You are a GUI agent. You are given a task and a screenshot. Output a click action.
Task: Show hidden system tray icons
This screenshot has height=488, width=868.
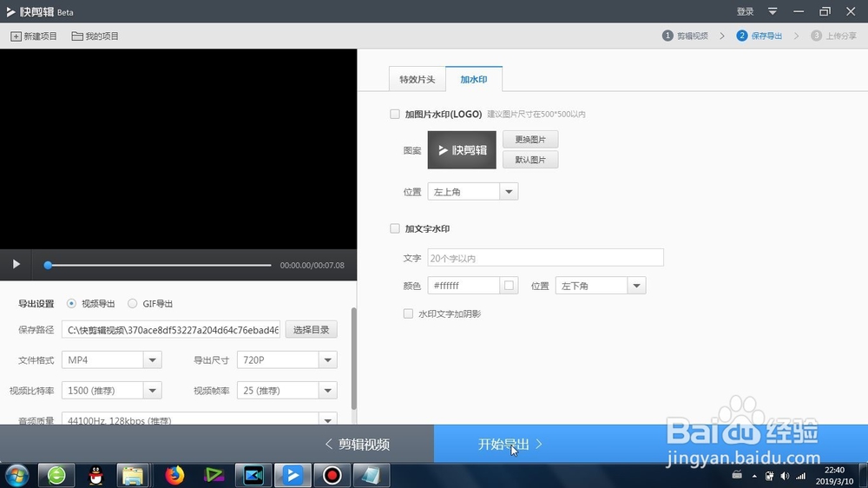pyautogui.click(x=754, y=476)
